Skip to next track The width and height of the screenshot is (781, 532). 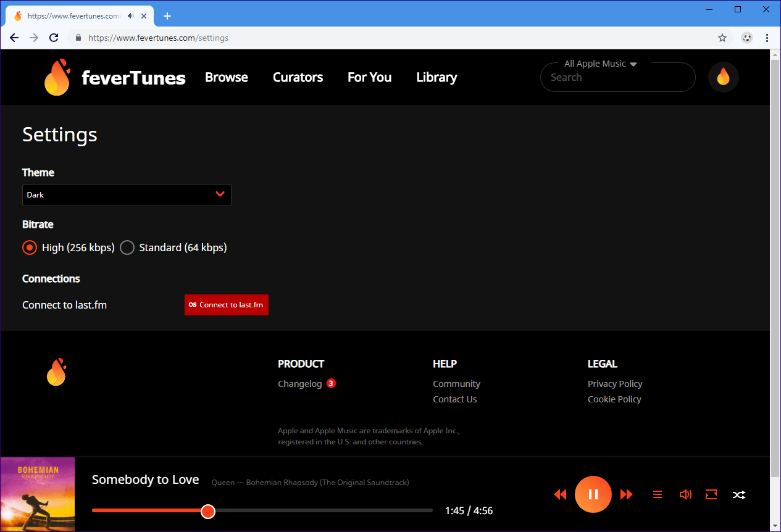(627, 494)
